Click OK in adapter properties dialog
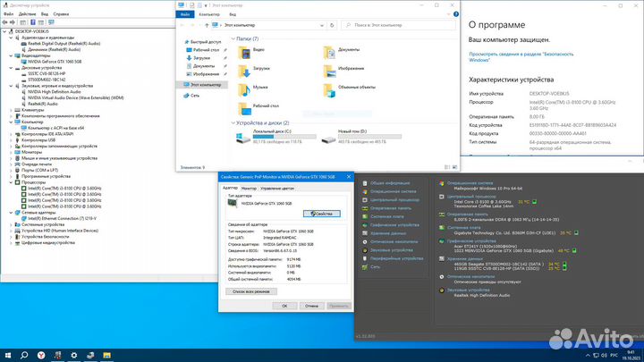The image size is (644, 362). pyautogui.click(x=284, y=306)
